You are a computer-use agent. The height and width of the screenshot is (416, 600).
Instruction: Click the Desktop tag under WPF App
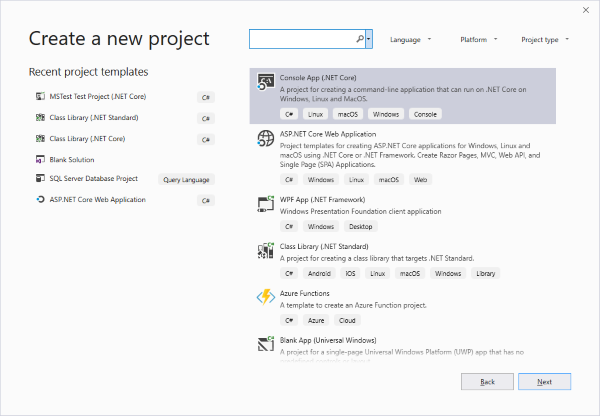click(x=360, y=227)
